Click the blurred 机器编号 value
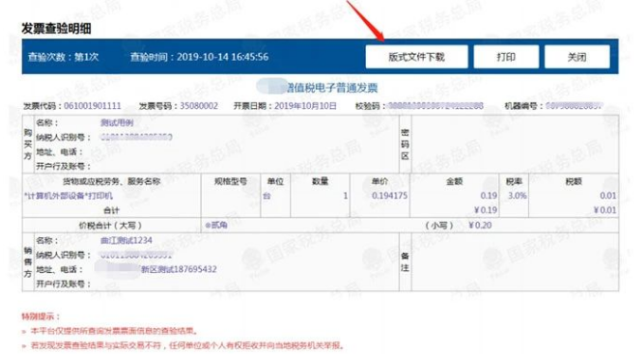 click(574, 106)
